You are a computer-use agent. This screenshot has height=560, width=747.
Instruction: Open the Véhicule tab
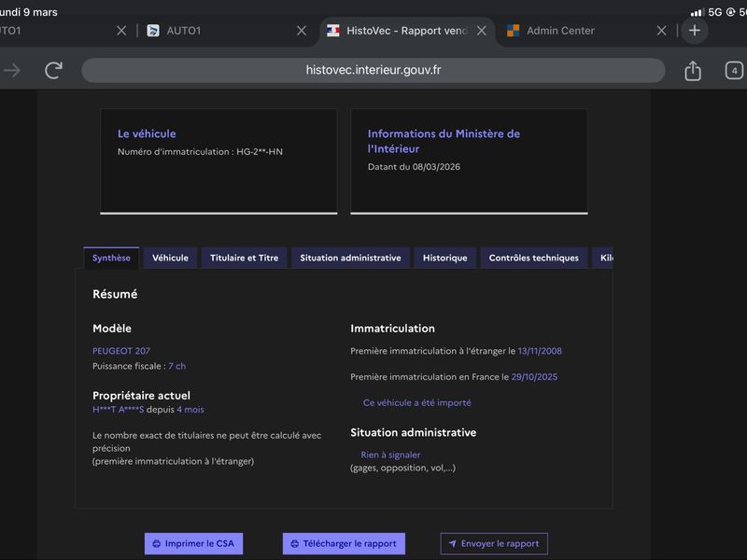(x=170, y=259)
